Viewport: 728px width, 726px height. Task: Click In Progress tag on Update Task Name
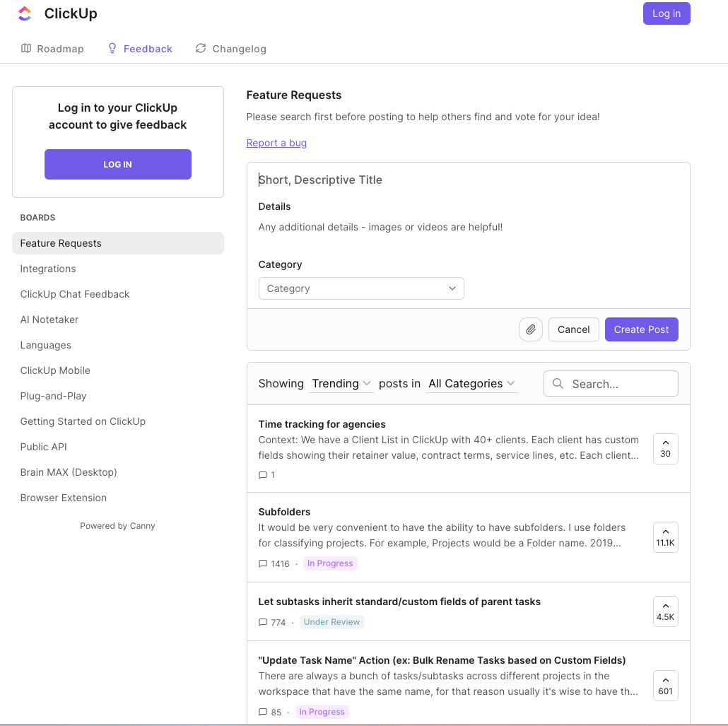(322, 712)
